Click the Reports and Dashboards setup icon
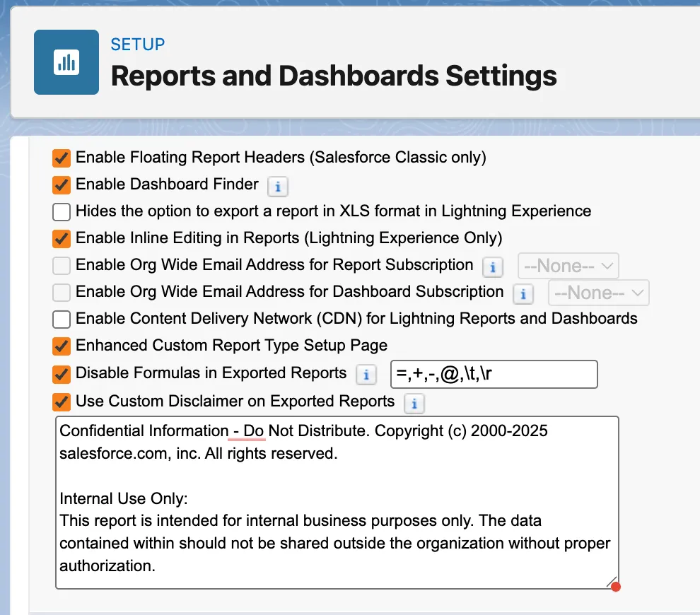Viewport: 700px width, 615px height. (66, 62)
